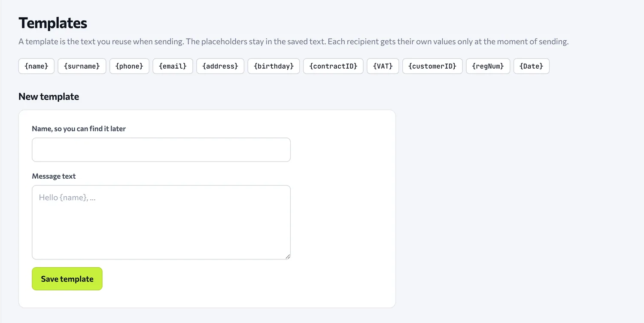The width and height of the screenshot is (644, 323).
Task: Click the 'Name, so you can find it later' label
Action: (x=79, y=128)
